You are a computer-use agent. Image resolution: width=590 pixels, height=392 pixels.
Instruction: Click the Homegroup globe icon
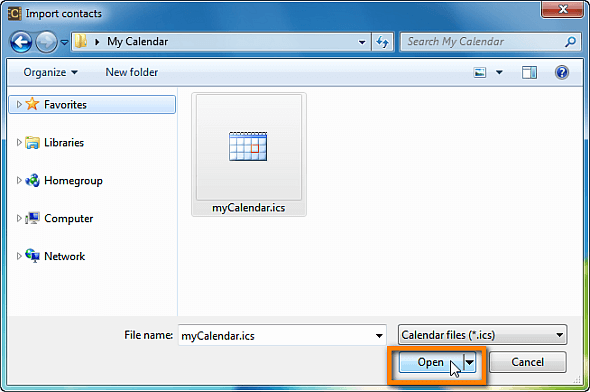click(32, 181)
